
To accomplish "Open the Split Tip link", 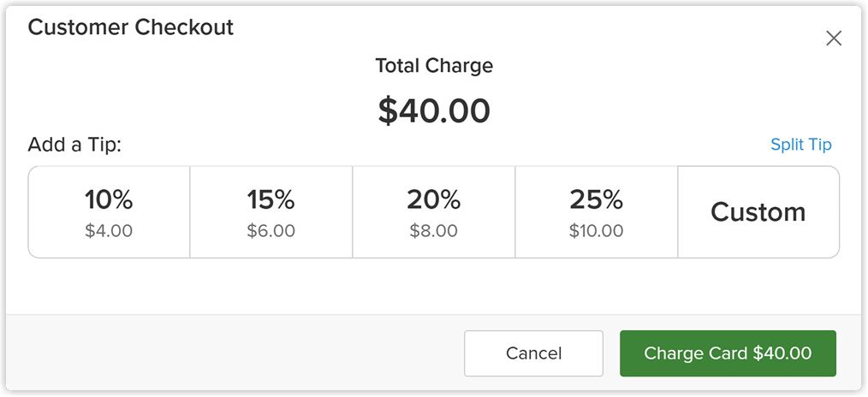I will point(801,145).
